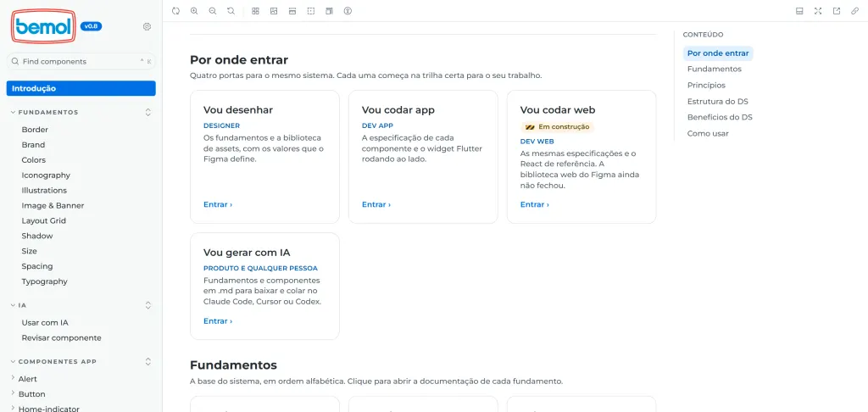Click the Vou codar app card title
868x412 pixels.
(x=398, y=110)
